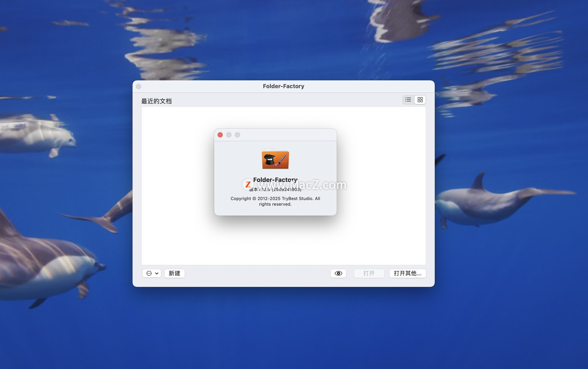Image resolution: width=588 pixels, height=369 pixels.
Task: Click the 新建 button
Action: tap(174, 273)
